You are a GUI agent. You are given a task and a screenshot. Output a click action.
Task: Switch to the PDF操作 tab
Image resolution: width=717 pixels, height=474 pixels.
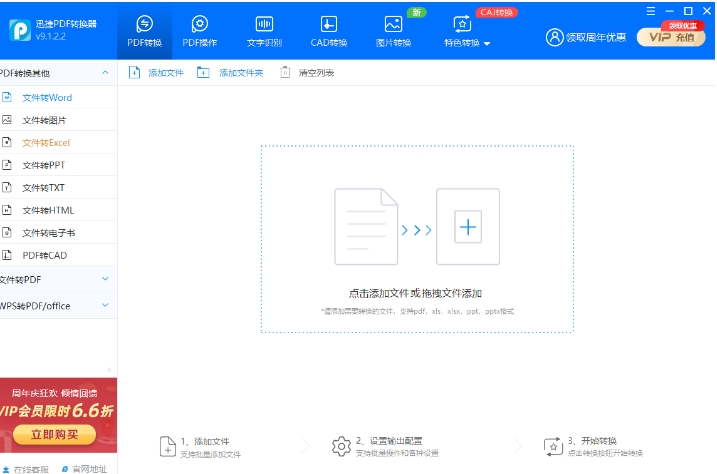(200, 31)
